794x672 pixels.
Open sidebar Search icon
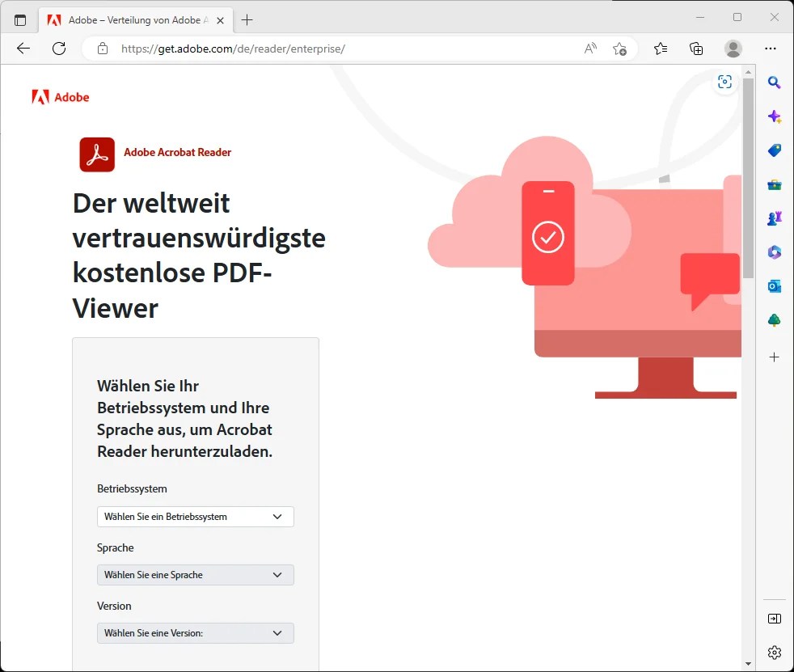(x=774, y=82)
